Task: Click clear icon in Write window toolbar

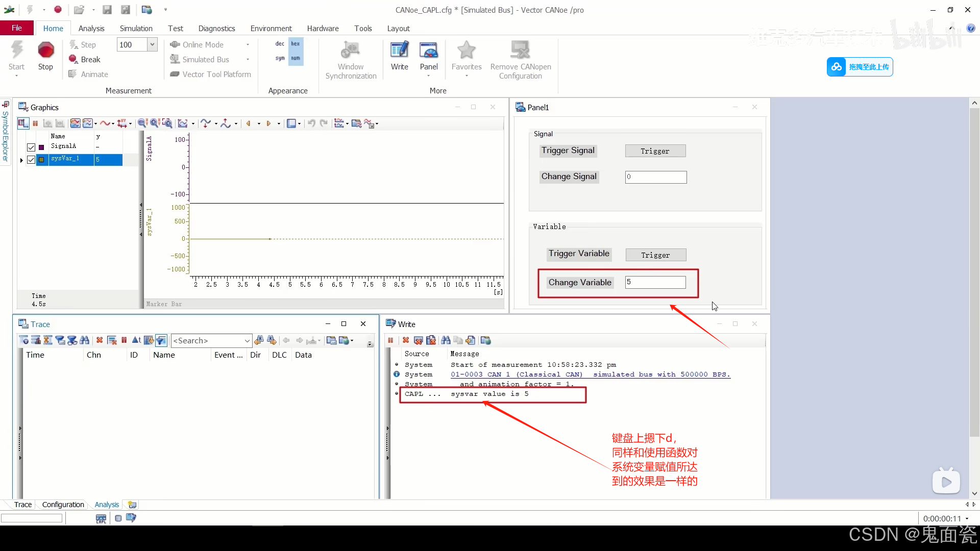Action: point(405,340)
